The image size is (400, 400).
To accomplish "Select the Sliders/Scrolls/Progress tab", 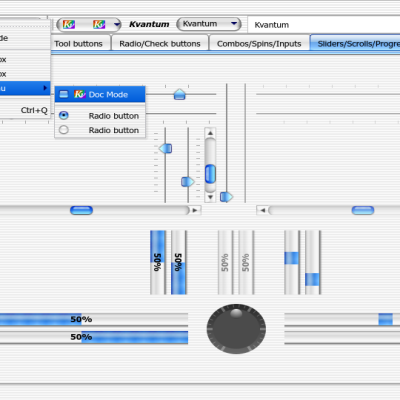I will [355, 44].
